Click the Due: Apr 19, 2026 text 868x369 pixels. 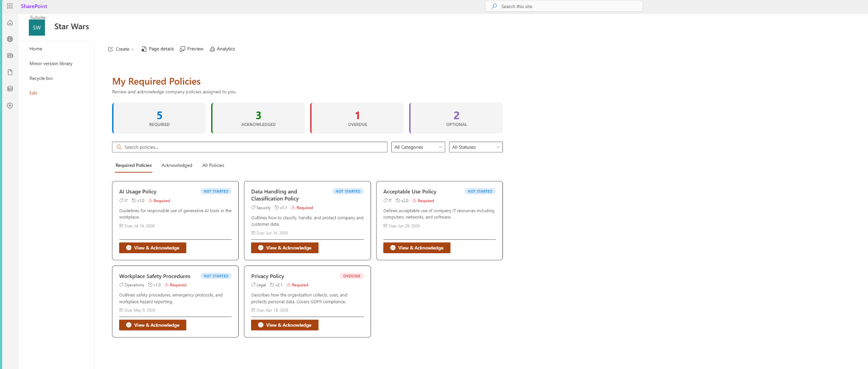tap(272, 310)
